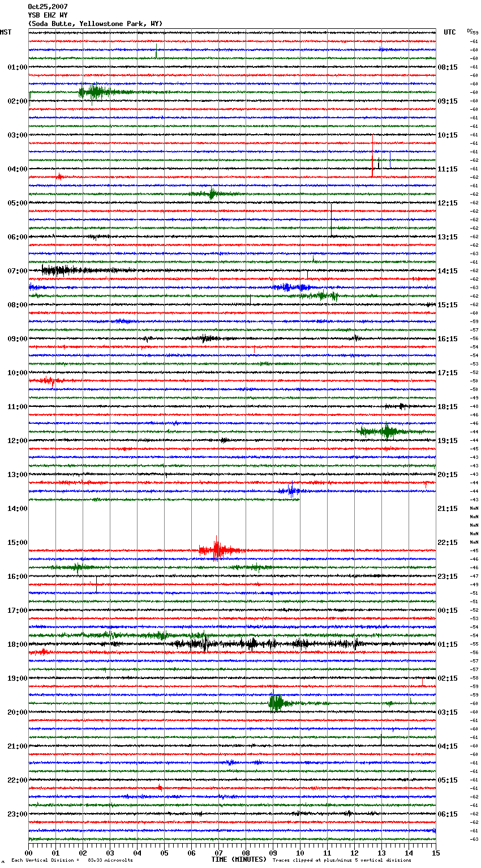Select the 20:15 UTC time label

click(448, 475)
